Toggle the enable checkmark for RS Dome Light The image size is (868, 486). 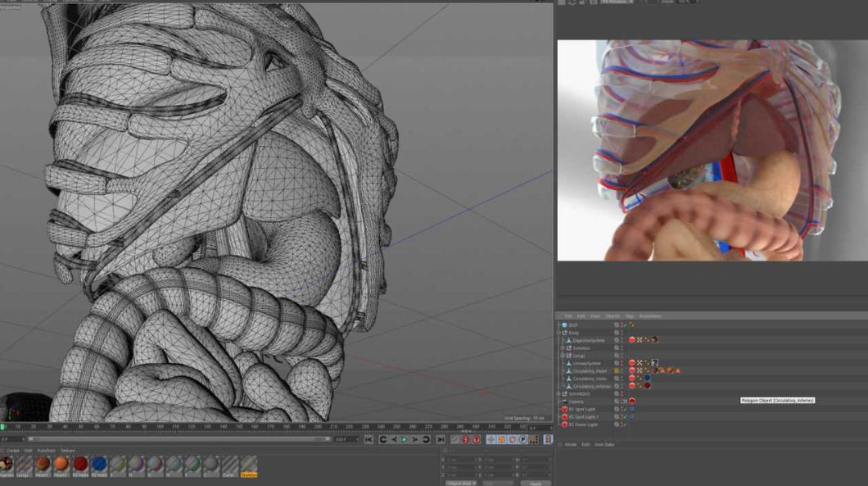pos(623,425)
